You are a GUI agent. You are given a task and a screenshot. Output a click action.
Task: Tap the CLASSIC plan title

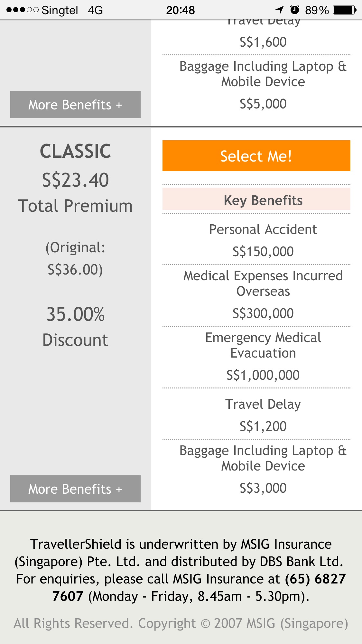pos(75,151)
